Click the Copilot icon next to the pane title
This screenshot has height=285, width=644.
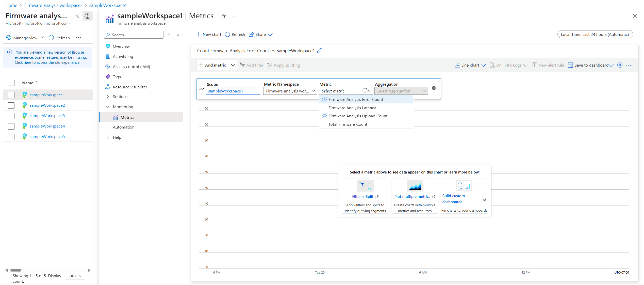click(88, 16)
